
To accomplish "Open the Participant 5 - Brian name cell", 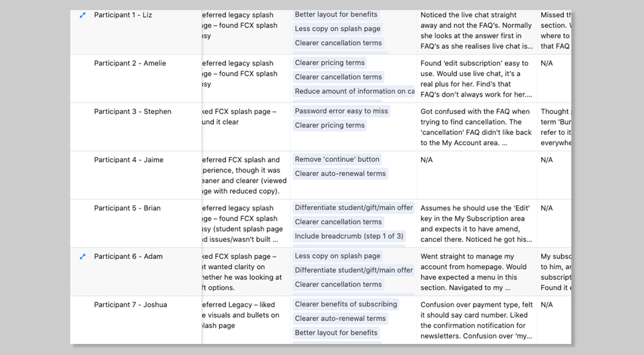I will click(x=127, y=208).
